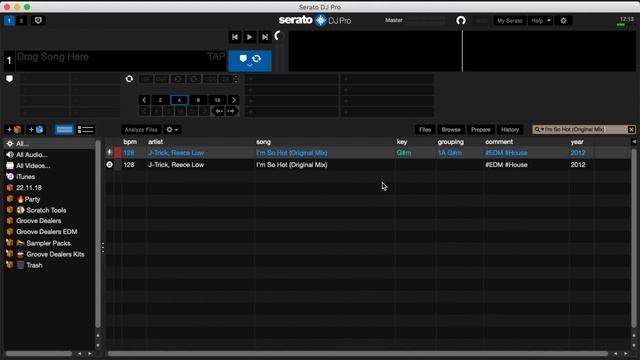The width and height of the screenshot is (640, 360).
Task: Open the Browse panel
Action: pyautogui.click(x=451, y=130)
